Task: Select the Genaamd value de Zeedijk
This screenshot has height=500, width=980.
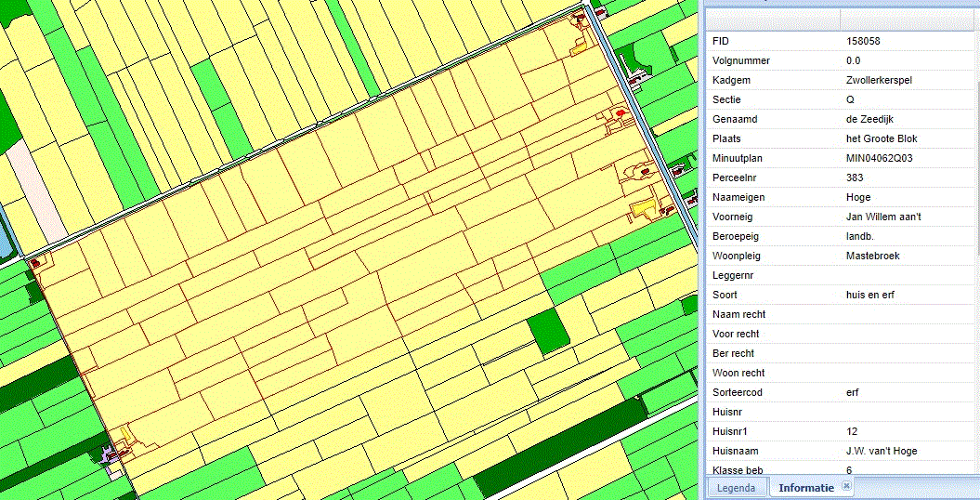Action: [869, 119]
